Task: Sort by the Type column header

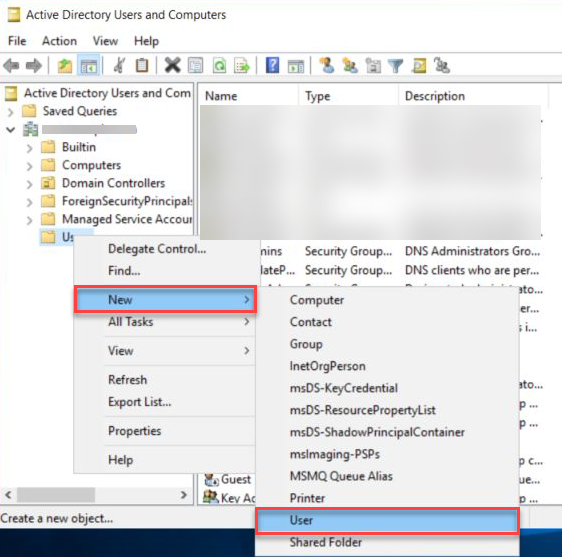Action: 348,96
